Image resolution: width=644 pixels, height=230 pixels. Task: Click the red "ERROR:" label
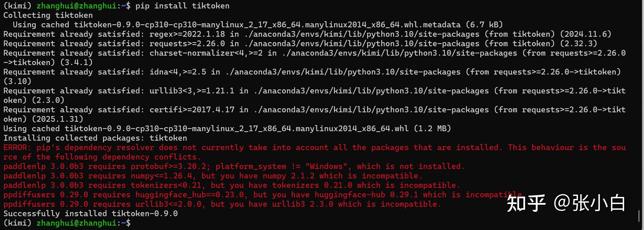[x=17, y=147]
